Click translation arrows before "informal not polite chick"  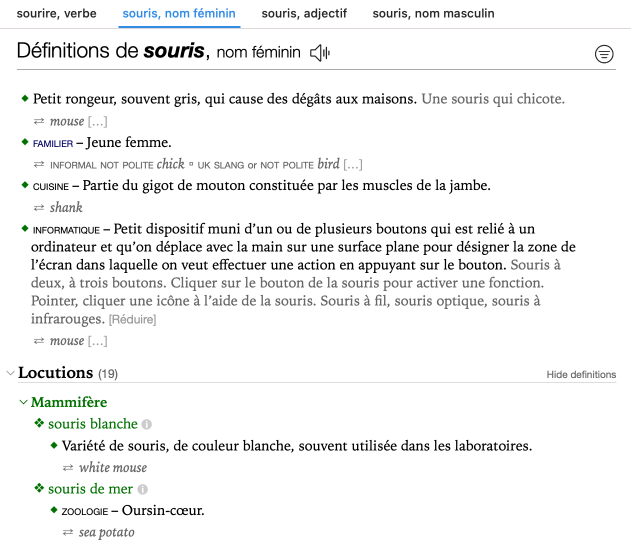coord(40,165)
